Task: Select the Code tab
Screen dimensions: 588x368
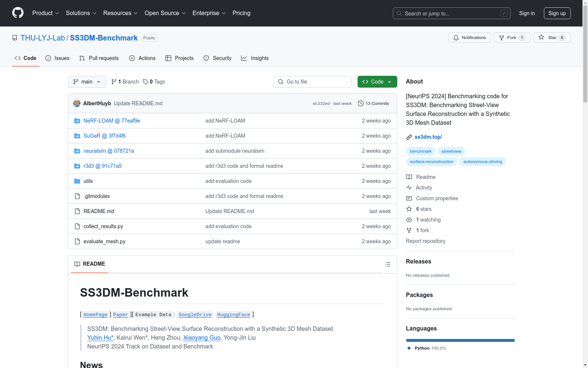Action: point(26,58)
